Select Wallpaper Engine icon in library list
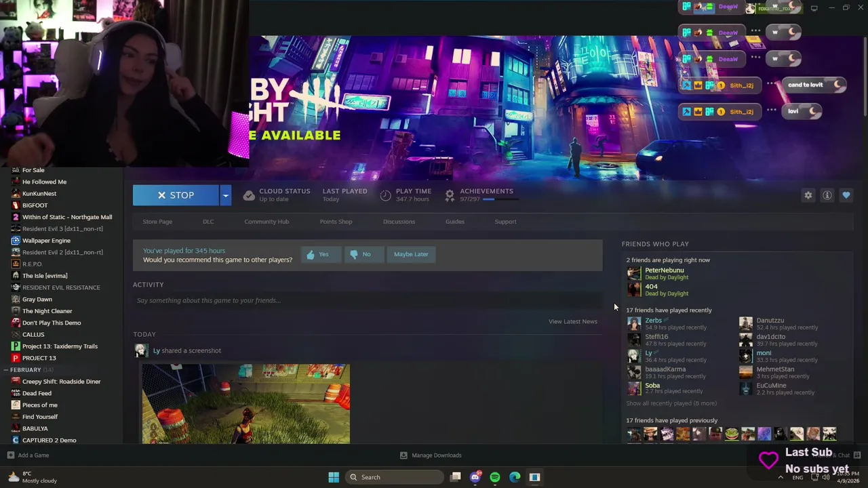The image size is (868, 488). (16, 241)
